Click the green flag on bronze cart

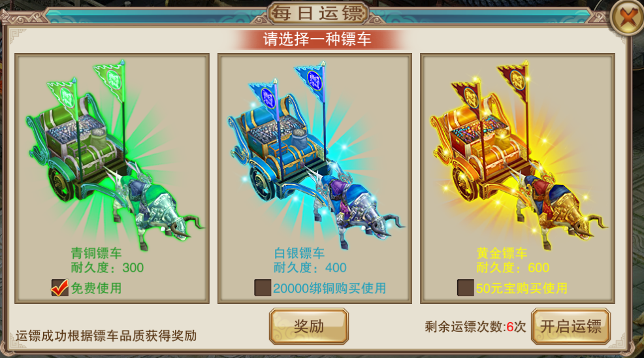click(x=110, y=79)
